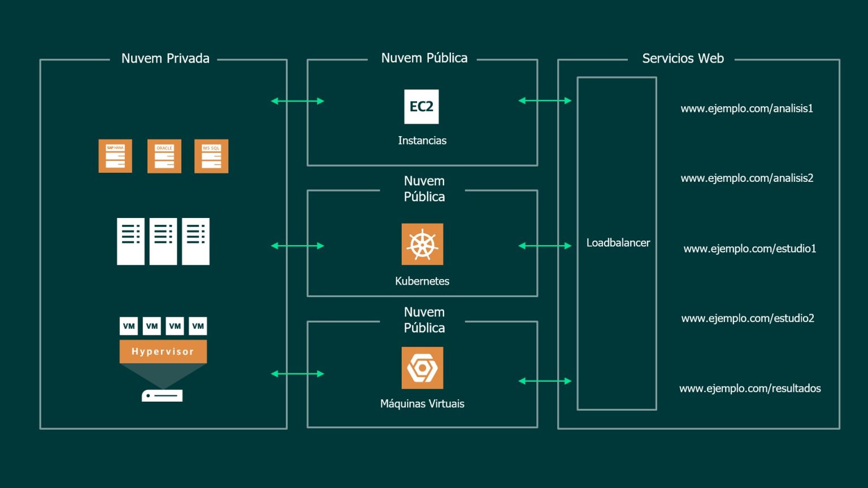Click www.ejemplo.com/estudio1
Image resolution: width=868 pixels, height=488 pixels.
(750, 249)
